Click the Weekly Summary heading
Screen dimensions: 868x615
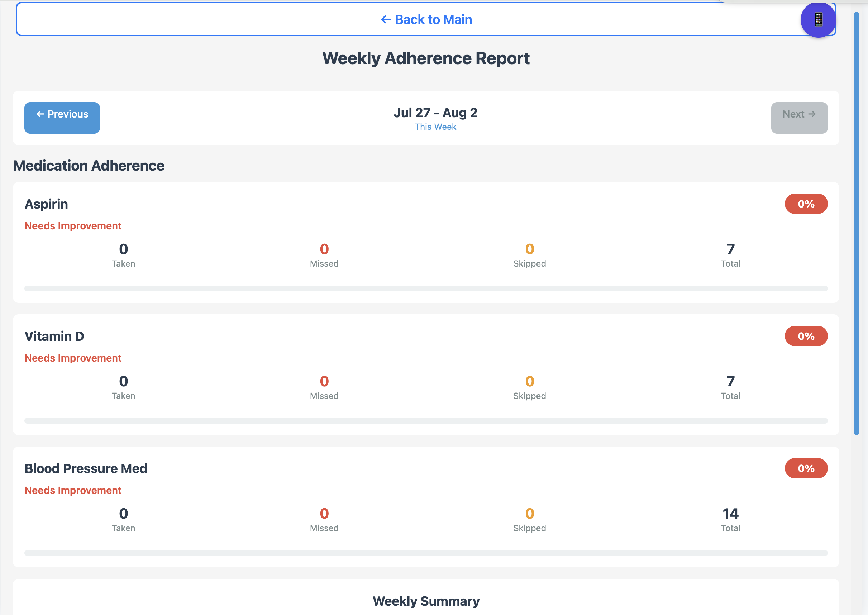pyautogui.click(x=426, y=601)
